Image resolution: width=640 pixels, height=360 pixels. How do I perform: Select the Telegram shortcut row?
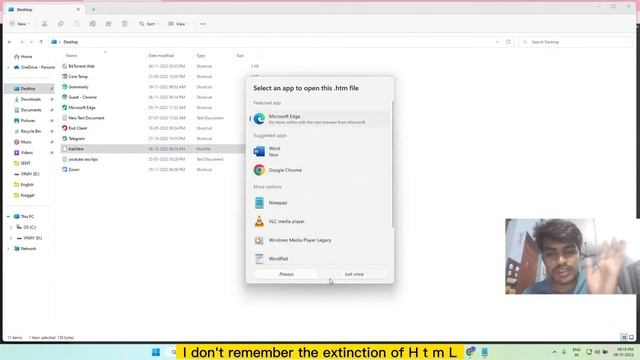coord(153,139)
